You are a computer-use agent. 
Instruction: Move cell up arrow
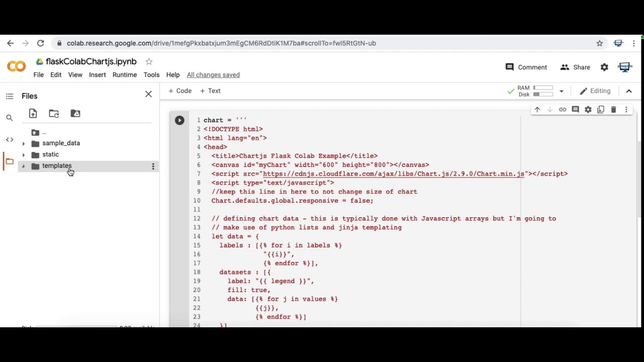pos(537,110)
